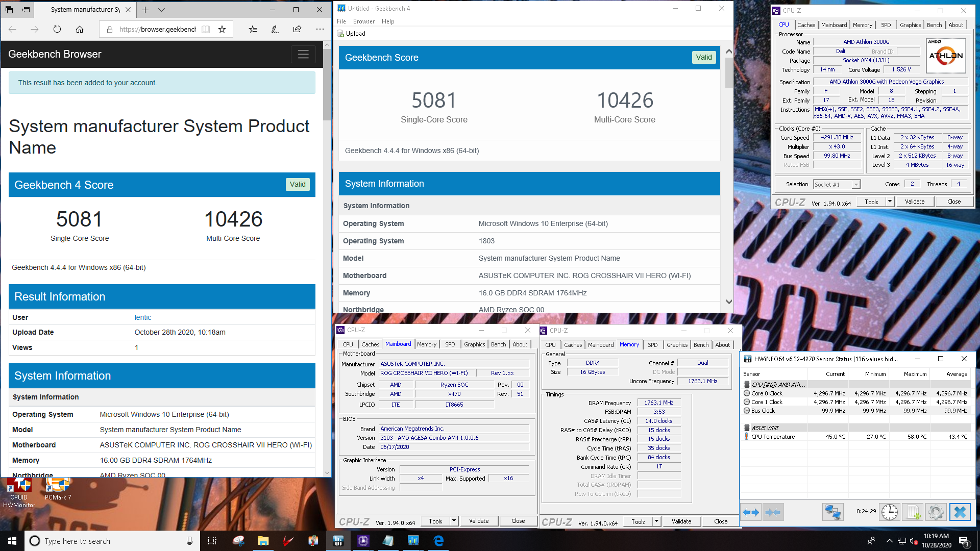
Task: Go to Edge home page icon
Action: 80,30
